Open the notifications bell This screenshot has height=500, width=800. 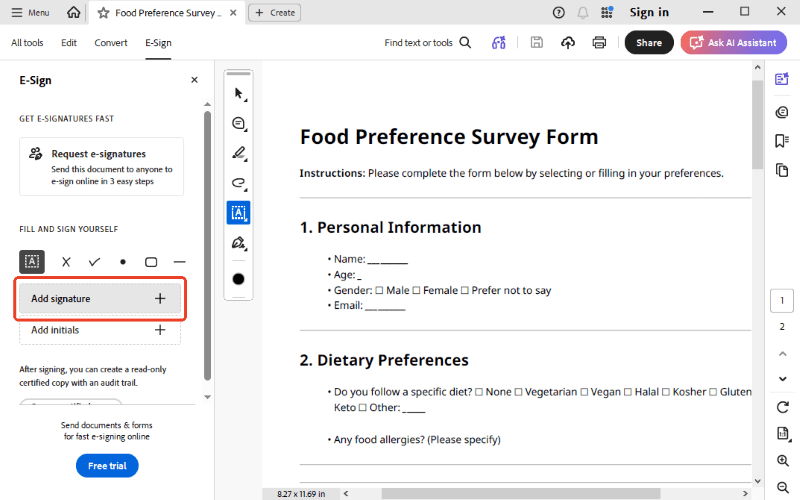[583, 13]
